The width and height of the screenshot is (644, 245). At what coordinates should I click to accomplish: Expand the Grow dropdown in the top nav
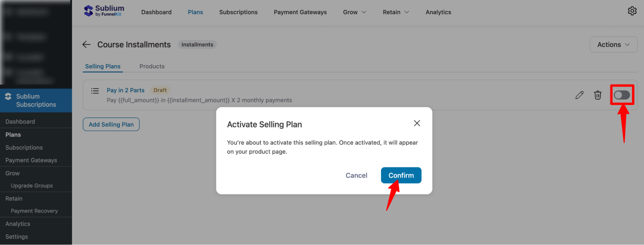[x=354, y=12]
